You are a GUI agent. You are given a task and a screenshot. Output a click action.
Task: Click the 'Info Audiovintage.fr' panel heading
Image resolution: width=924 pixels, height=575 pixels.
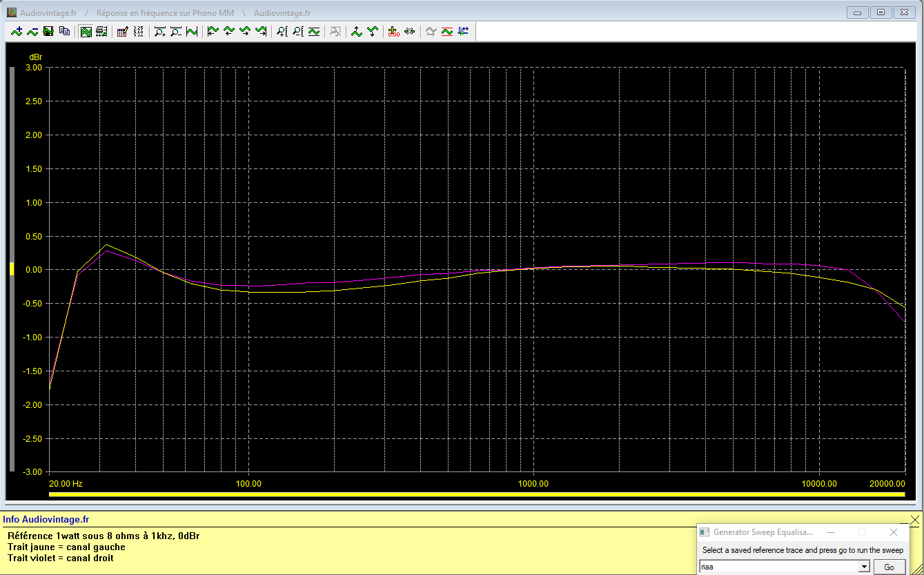click(46, 520)
